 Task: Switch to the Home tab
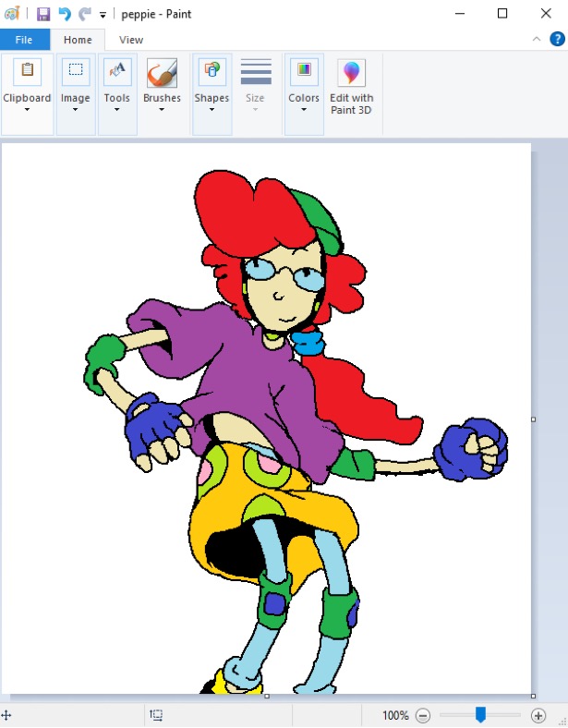[78, 40]
